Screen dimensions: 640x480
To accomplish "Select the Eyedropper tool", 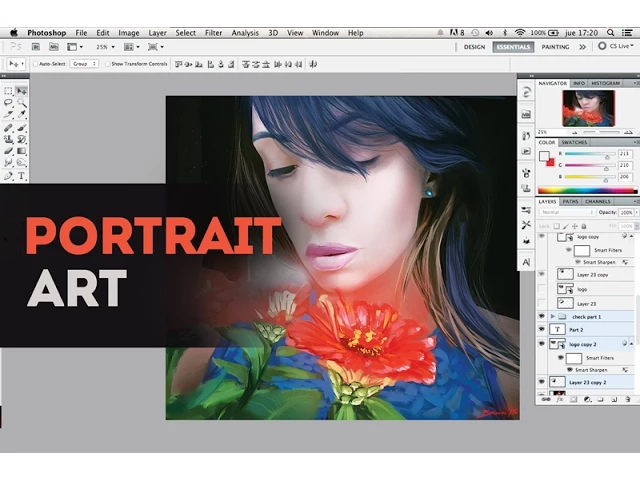I will coord(22,114).
